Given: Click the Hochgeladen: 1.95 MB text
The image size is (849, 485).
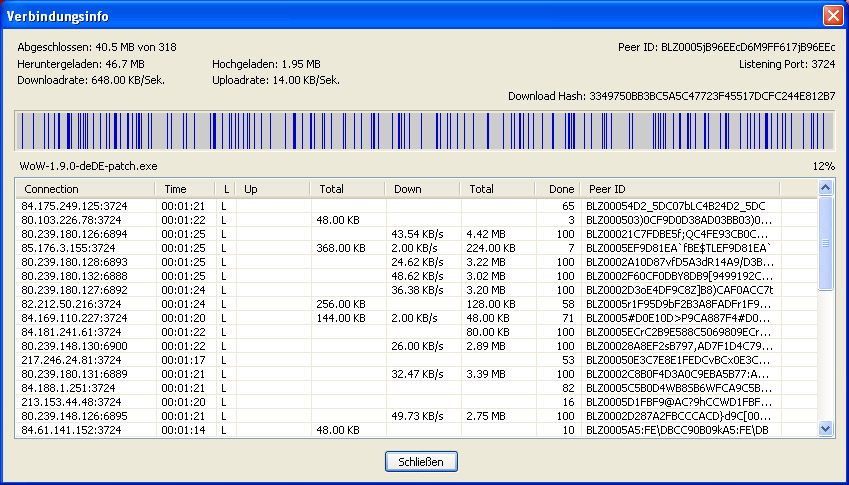Looking at the screenshot, I should coord(266,64).
